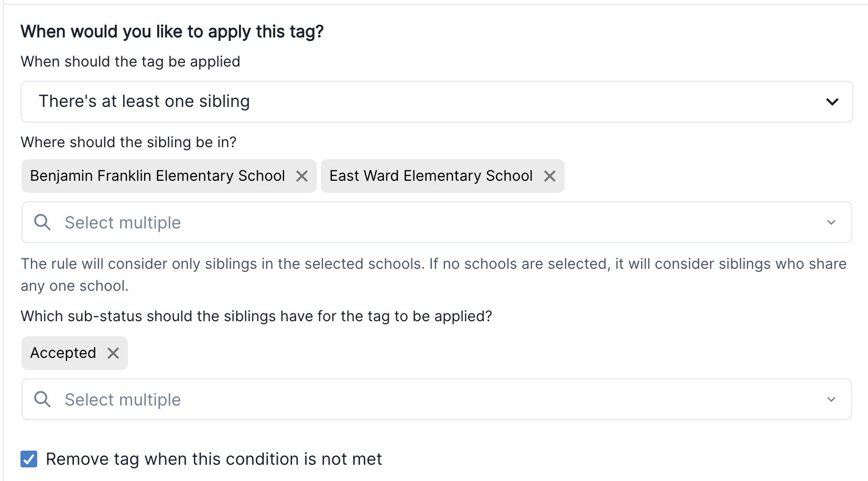Click the "Remove tag when this condition" label
This screenshot has width=868, height=481.
coord(214,459)
